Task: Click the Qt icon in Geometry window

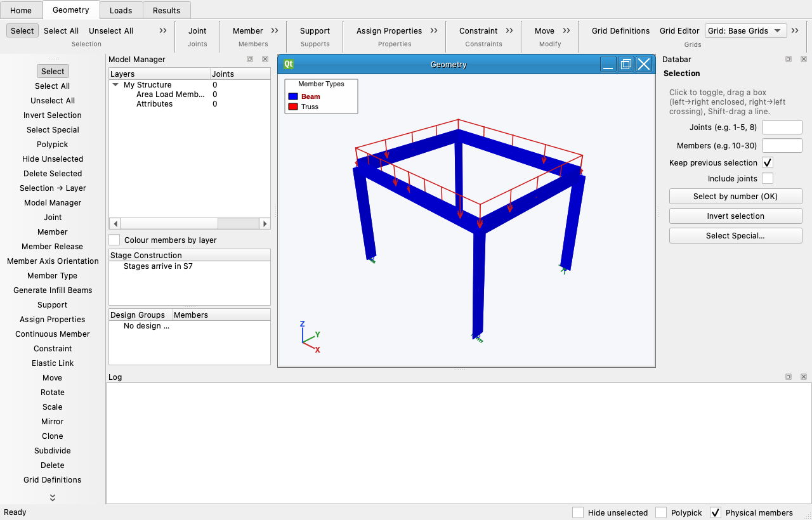Action: [x=289, y=64]
